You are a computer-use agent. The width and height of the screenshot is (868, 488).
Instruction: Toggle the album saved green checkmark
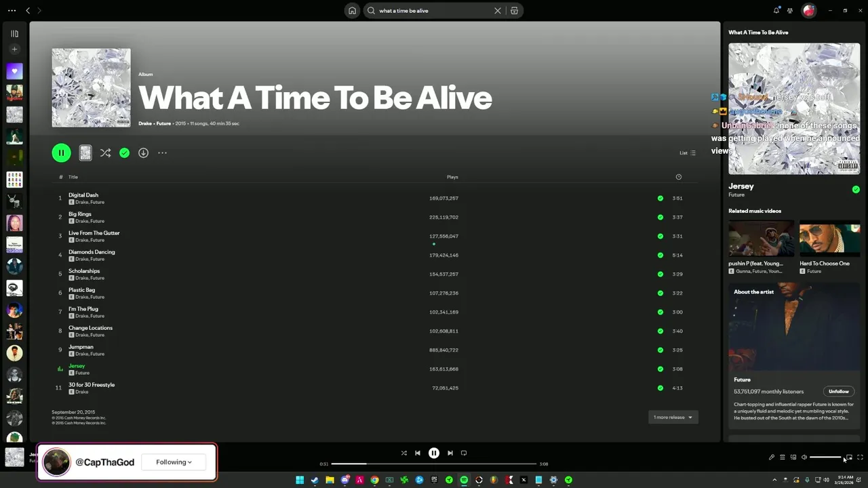coord(124,153)
